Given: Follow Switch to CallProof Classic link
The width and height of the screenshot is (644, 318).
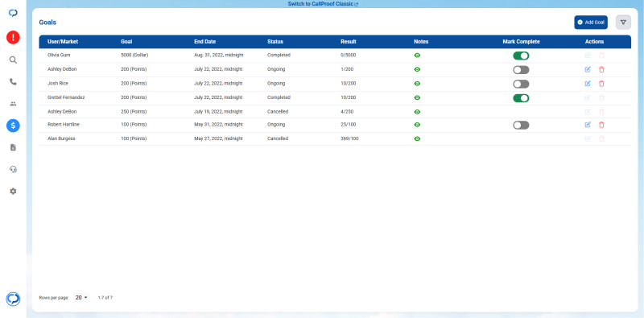Looking at the screenshot, I should click(x=323, y=4).
